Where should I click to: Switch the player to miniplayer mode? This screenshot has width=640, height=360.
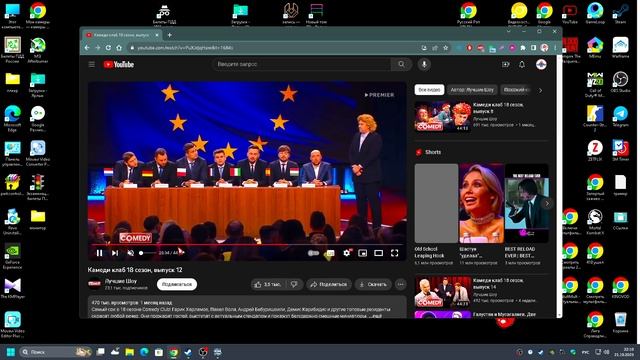click(362, 253)
